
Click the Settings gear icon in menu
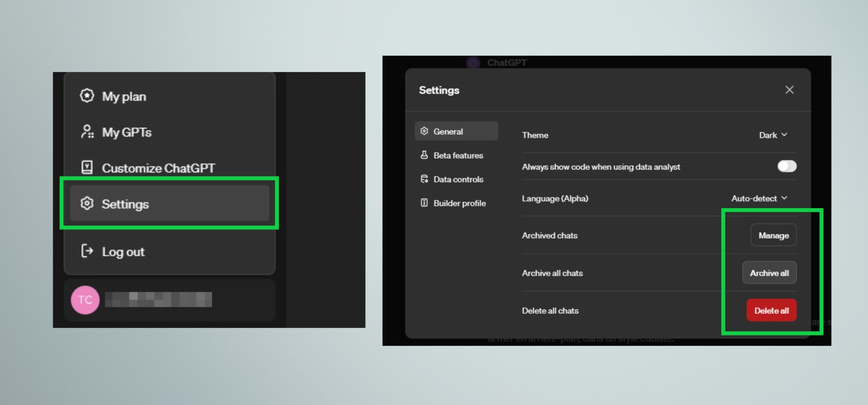87,203
